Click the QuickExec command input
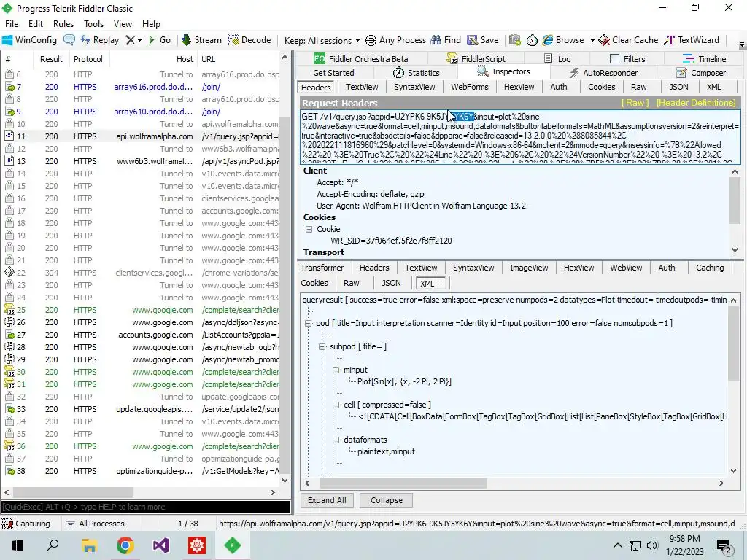Viewport: 747px width, 560px height. [x=146, y=507]
